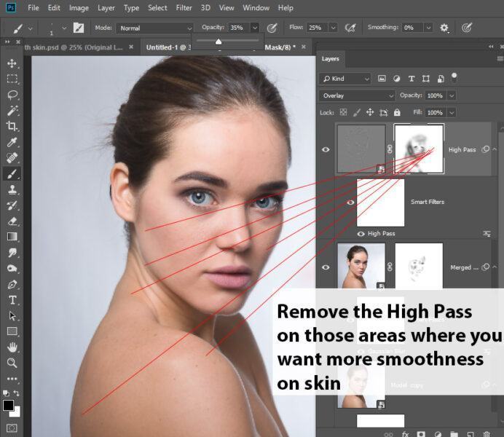Select the Eyedropper tool
Screen dimensions: 504x437
click(x=12, y=142)
